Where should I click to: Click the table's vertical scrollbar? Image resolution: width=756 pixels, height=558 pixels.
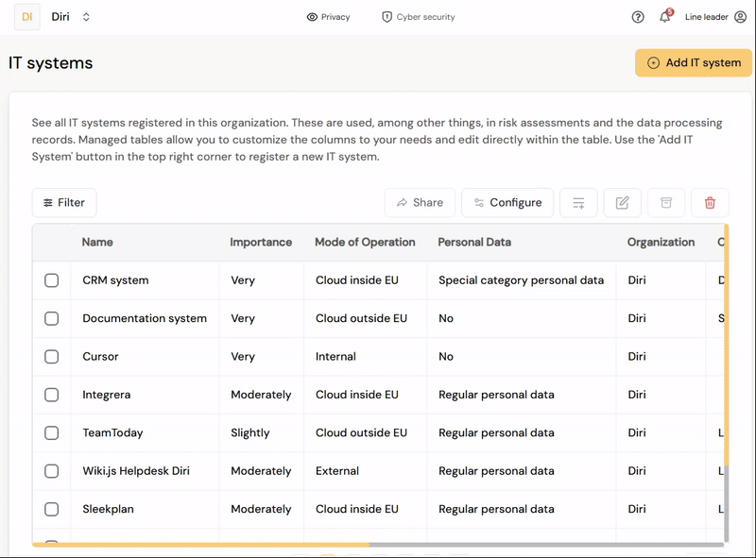(726, 383)
